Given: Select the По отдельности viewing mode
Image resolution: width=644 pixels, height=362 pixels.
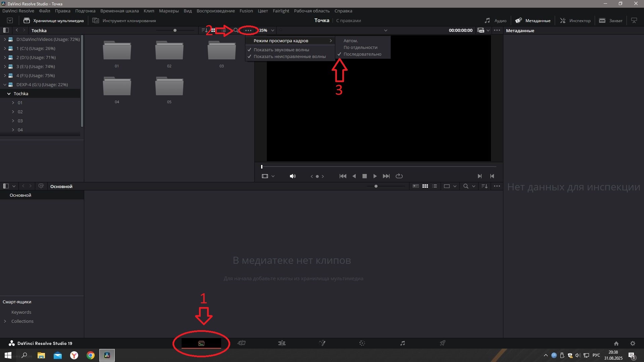Looking at the screenshot, I should pyautogui.click(x=360, y=48).
